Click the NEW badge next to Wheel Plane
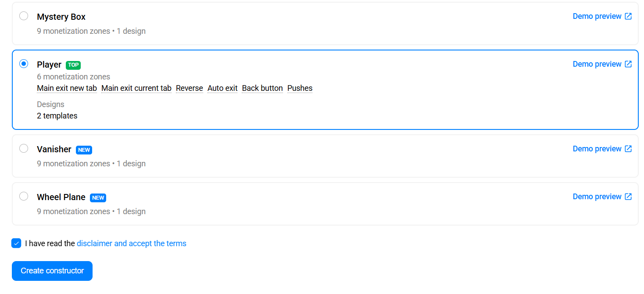The width and height of the screenshot is (644, 294). click(x=98, y=197)
